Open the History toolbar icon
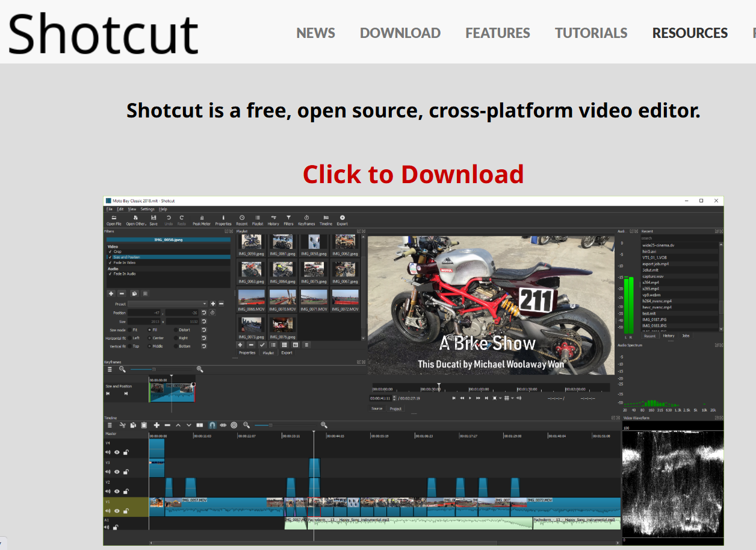The width and height of the screenshot is (756, 550). tap(273, 220)
